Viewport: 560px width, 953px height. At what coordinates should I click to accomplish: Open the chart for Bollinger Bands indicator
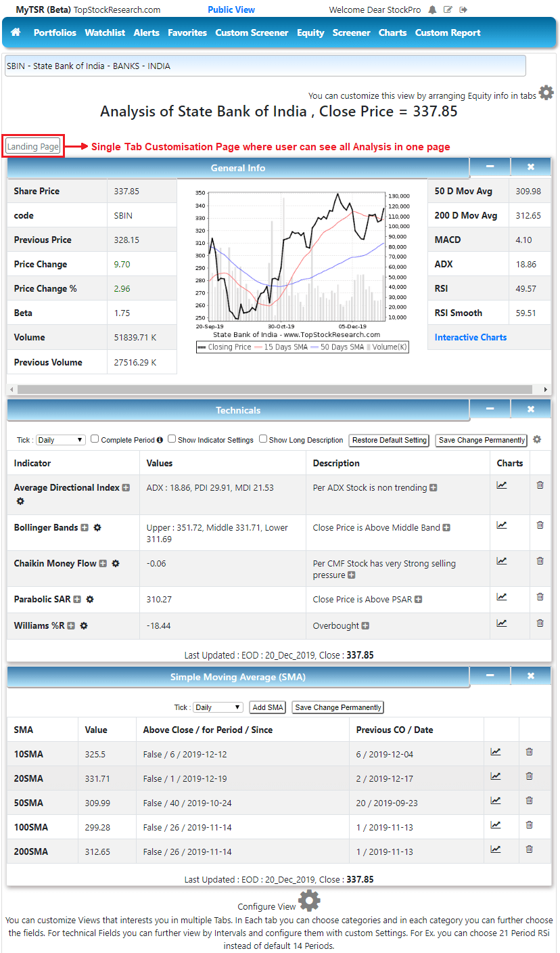point(501,525)
